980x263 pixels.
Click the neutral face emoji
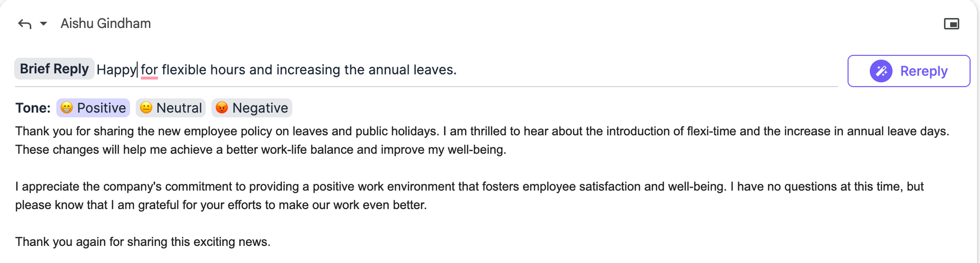146,108
